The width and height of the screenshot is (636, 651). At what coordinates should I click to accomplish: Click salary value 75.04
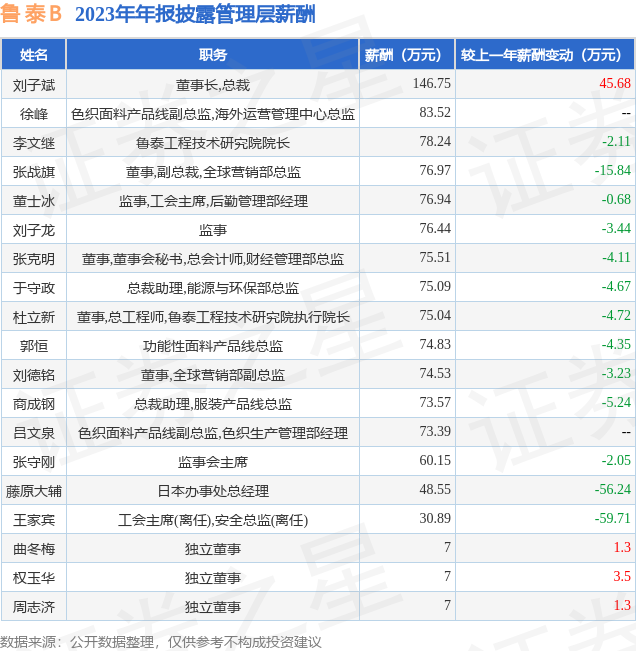pyautogui.click(x=435, y=316)
